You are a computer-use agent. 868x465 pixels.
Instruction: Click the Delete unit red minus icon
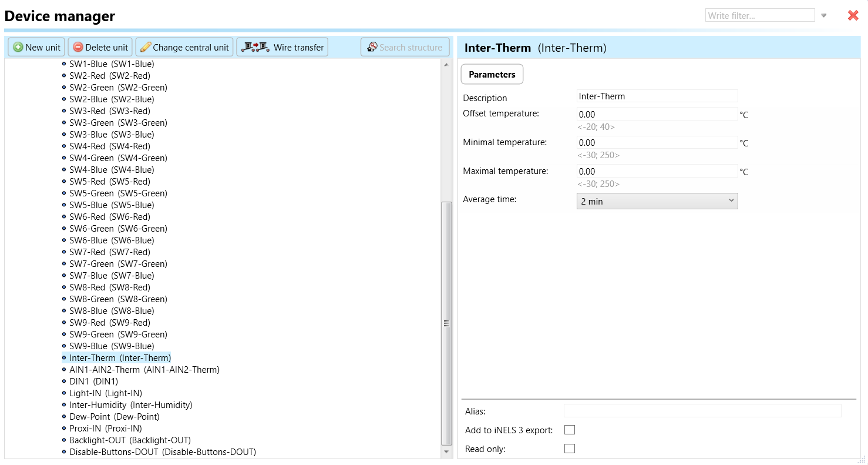[x=78, y=48]
